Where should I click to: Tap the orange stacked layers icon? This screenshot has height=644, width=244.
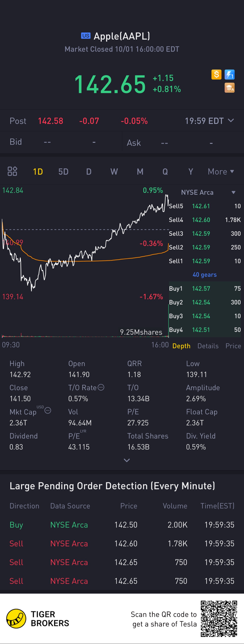pos(229,88)
